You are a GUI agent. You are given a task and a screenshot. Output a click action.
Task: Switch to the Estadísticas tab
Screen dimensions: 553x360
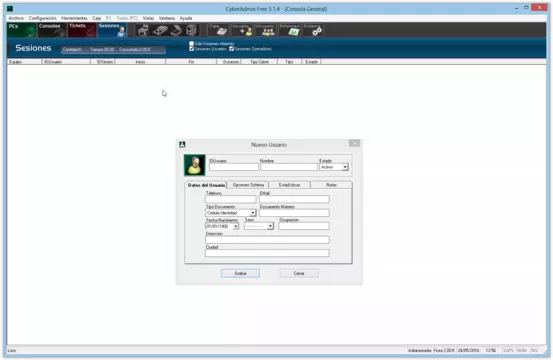(x=290, y=185)
